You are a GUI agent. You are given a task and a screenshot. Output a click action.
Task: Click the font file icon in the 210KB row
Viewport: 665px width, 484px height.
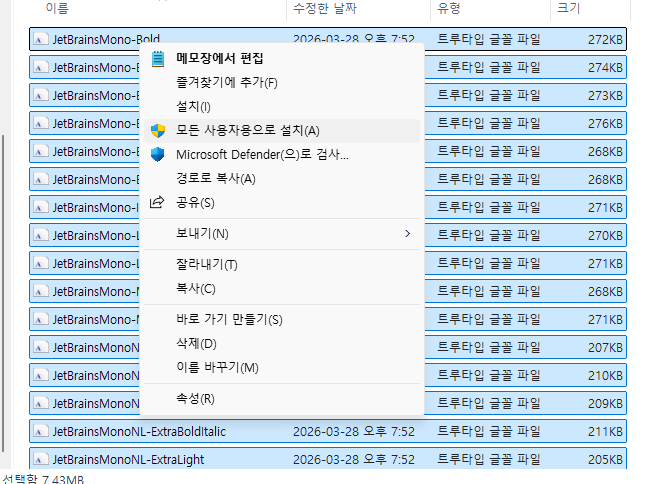click(40, 375)
